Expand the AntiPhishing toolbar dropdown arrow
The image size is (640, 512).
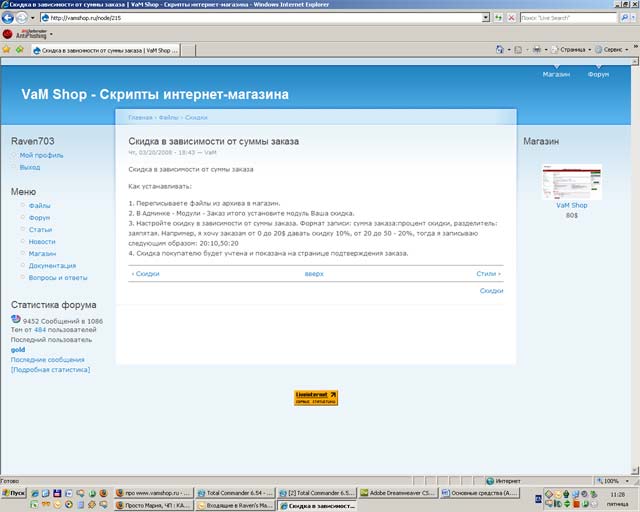click(51, 34)
